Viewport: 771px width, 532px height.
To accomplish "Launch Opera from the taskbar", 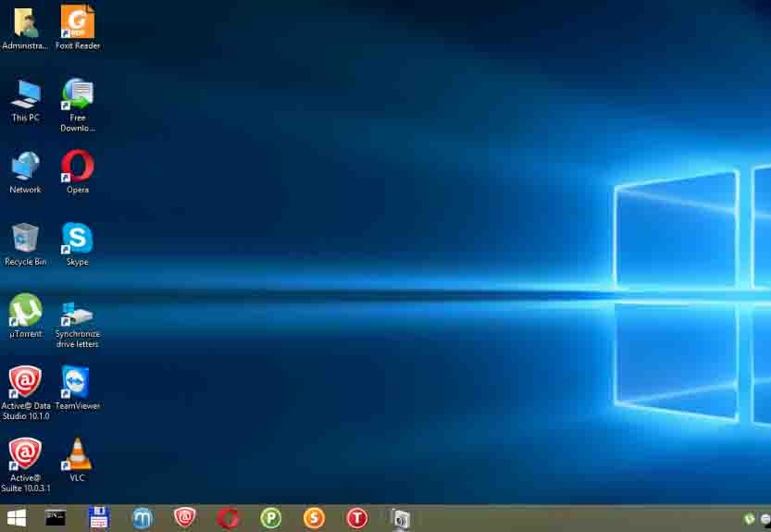I will (x=228, y=518).
